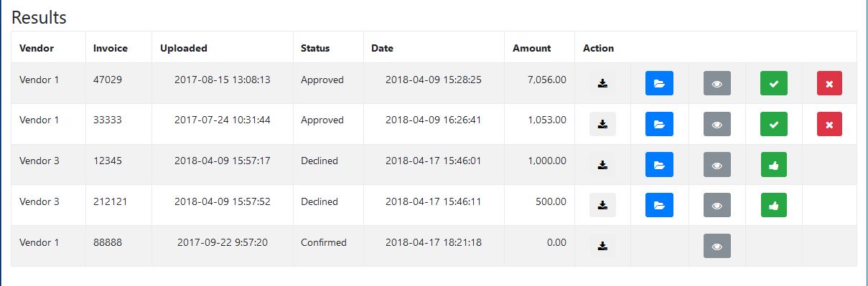
Task: Thumbs up invoice 212121
Action: 774,205
